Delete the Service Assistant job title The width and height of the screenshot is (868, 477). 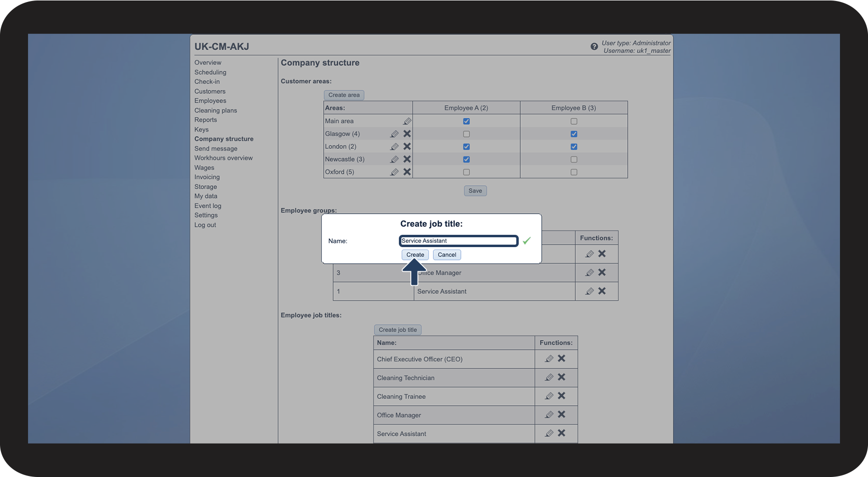click(561, 433)
